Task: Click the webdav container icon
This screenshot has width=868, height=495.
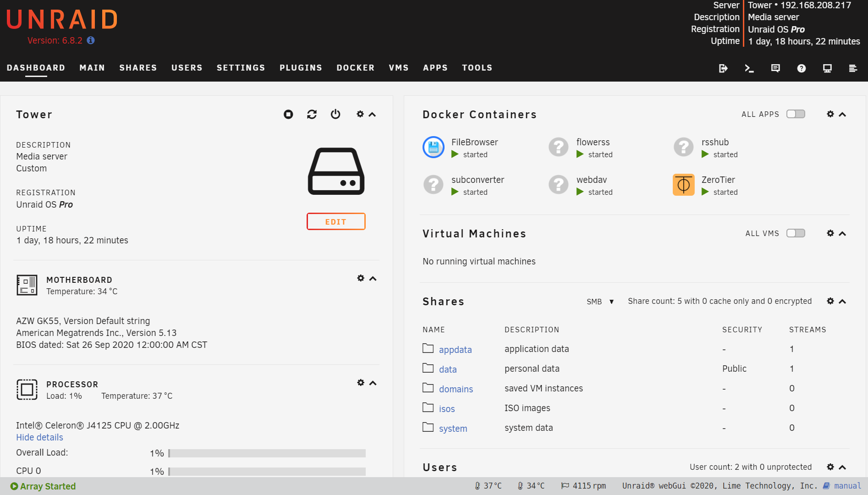Action: [559, 185]
